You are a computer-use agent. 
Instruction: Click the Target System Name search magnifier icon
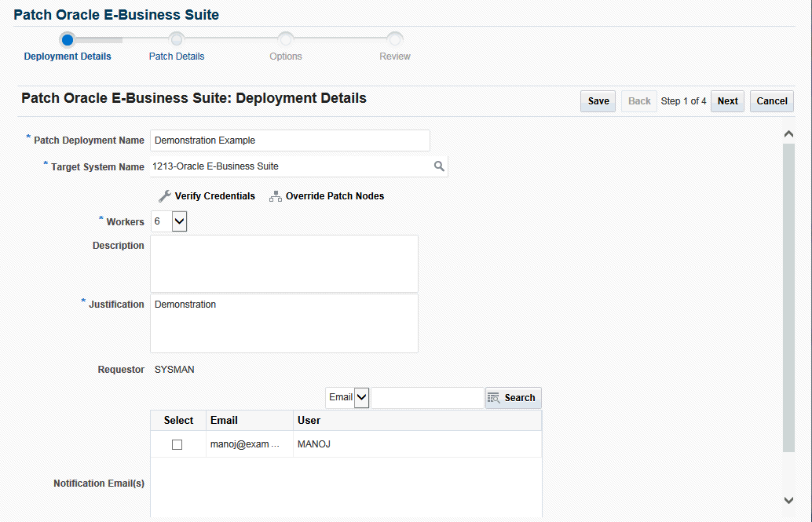pos(439,166)
